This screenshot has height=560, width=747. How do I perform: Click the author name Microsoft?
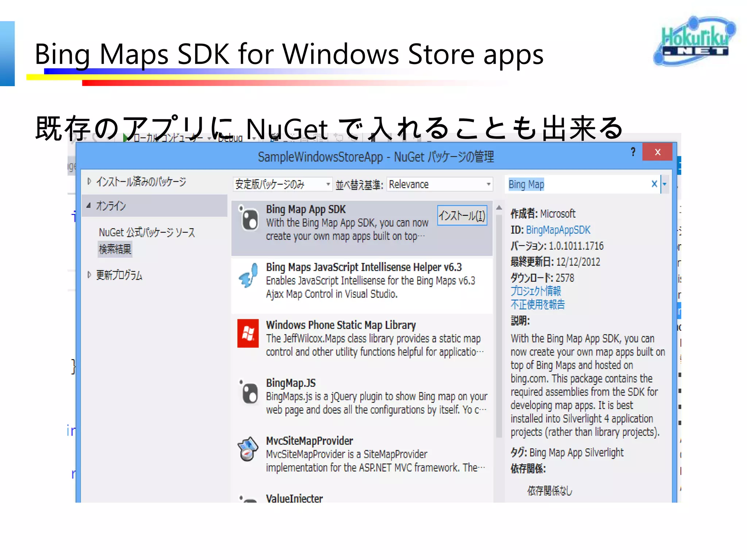(x=558, y=214)
